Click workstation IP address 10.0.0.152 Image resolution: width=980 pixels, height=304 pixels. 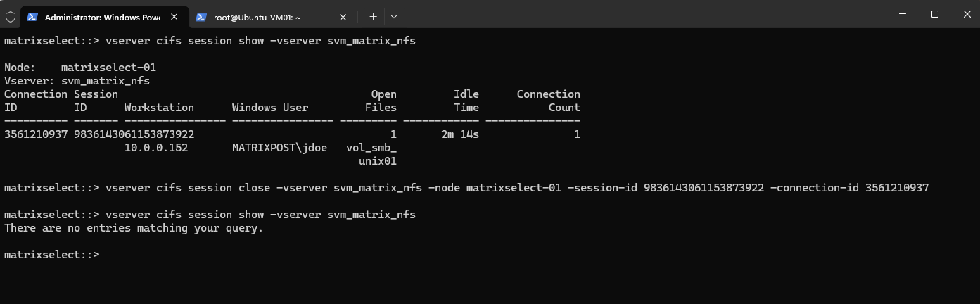[x=156, y=147]
